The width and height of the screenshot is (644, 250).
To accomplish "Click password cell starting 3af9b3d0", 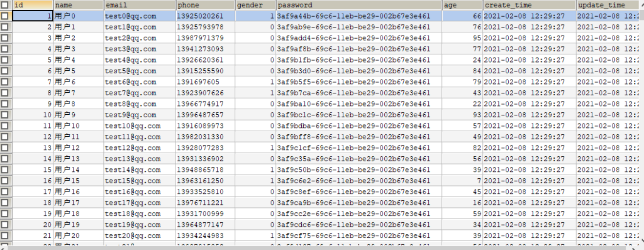I will click(x=359, y=71).
